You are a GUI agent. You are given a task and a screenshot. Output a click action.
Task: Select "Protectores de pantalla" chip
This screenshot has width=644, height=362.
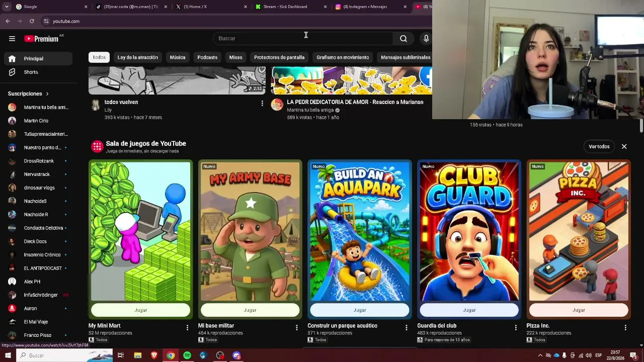tap(279, 57)
